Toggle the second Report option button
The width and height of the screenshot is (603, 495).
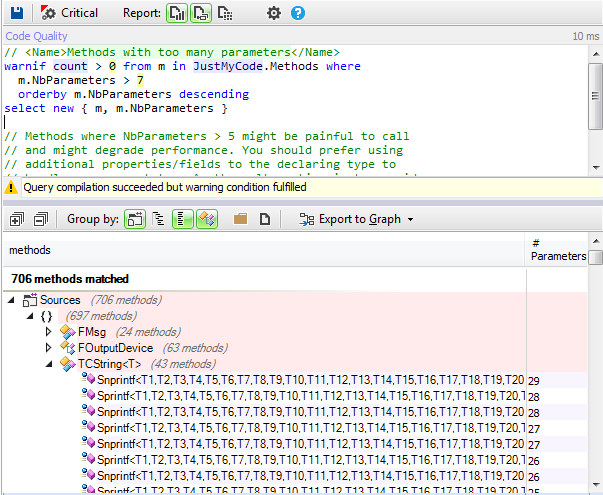point(201,13)
